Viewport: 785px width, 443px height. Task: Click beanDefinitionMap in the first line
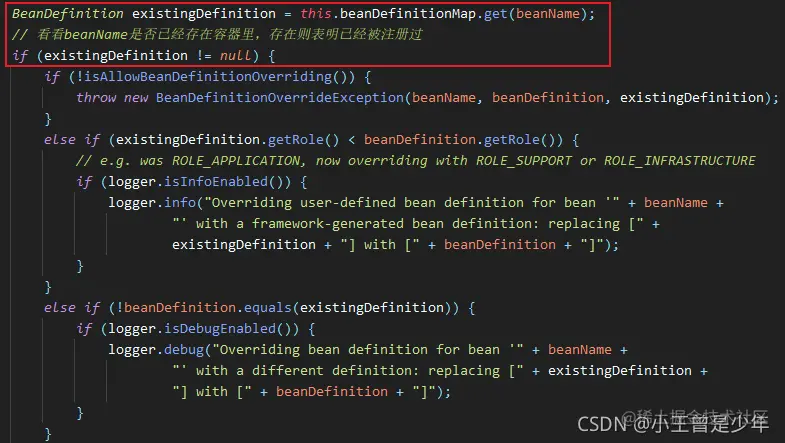click(x=408, y=14)
